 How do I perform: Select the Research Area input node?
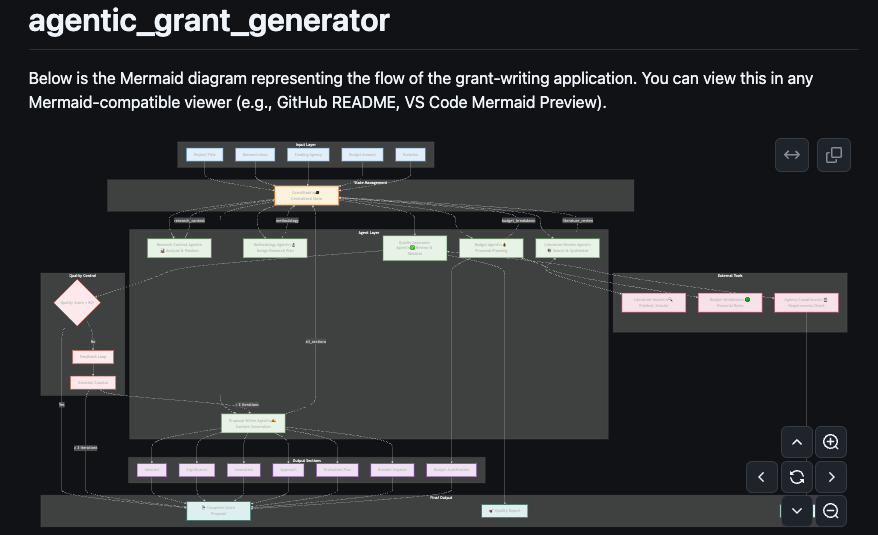point(255,155)
